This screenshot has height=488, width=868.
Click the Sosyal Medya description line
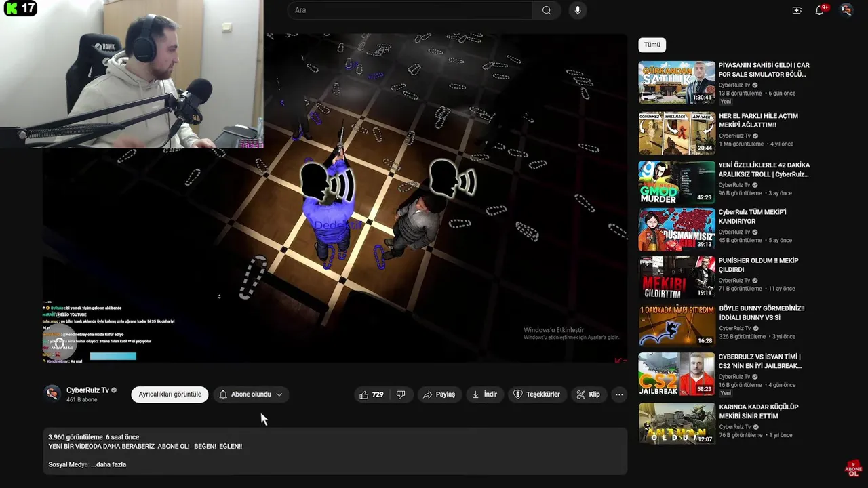(x=68, y=464)
